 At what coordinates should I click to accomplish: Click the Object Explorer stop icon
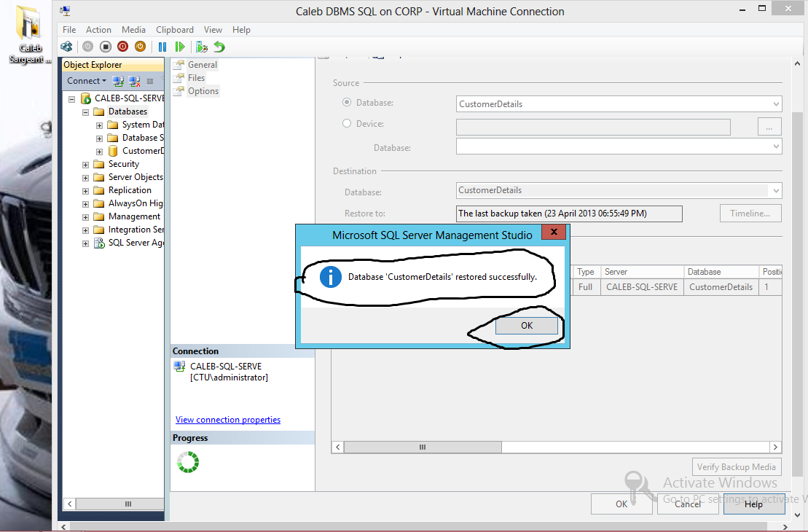point(150,82)
